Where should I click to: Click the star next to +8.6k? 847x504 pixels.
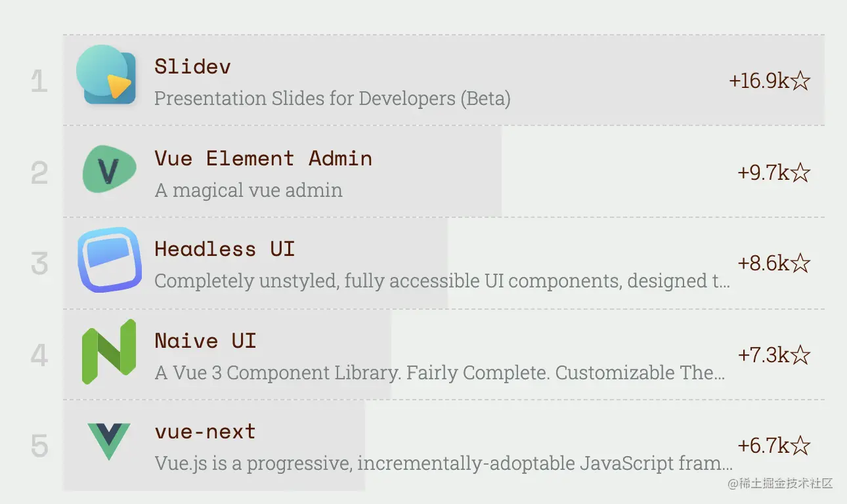click(x=800, y=263)
